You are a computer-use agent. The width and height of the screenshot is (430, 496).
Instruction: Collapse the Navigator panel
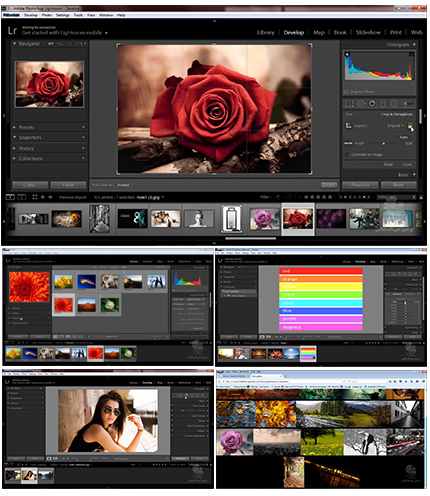coord(15,44)
